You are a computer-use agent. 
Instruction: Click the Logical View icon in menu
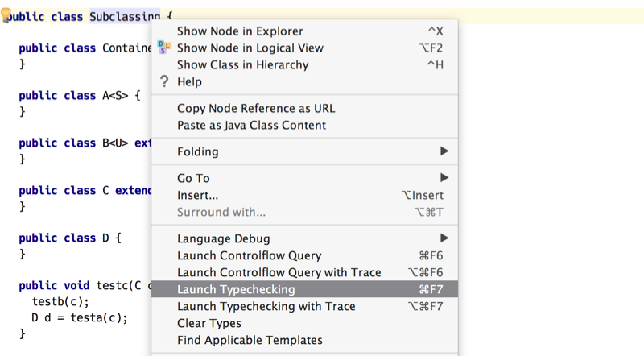tap(164, 48)
